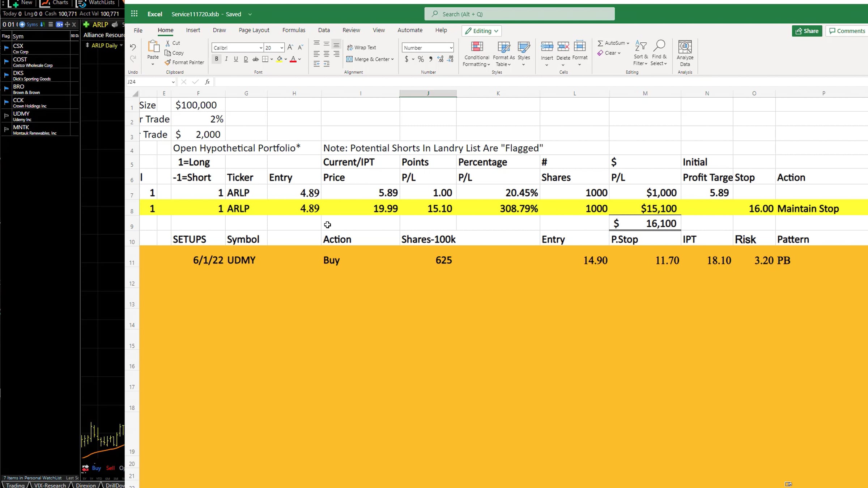Open the VIX-Research watchlist tab
The image size is (868, 488).
50,485
